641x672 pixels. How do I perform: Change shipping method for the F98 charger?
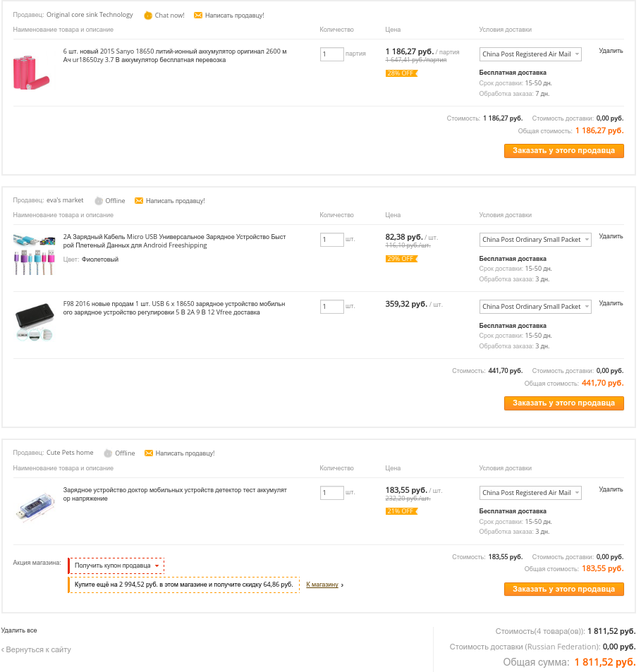(530, 307)
